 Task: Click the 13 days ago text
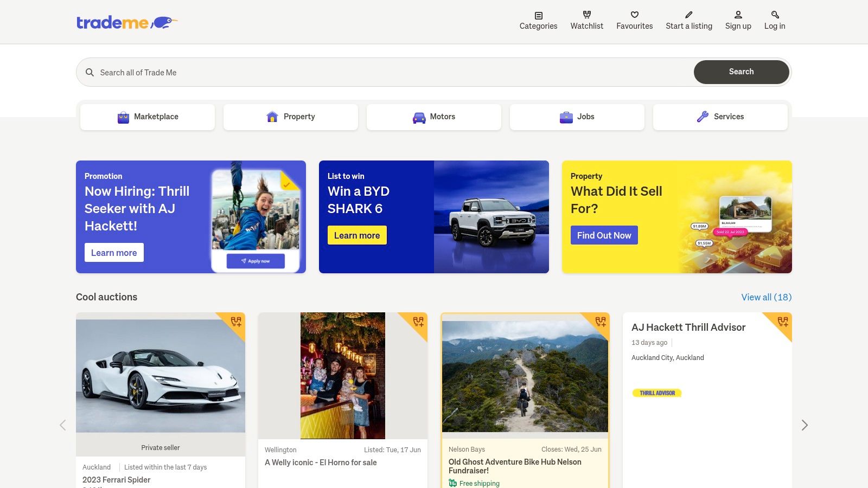coord(649,343)
